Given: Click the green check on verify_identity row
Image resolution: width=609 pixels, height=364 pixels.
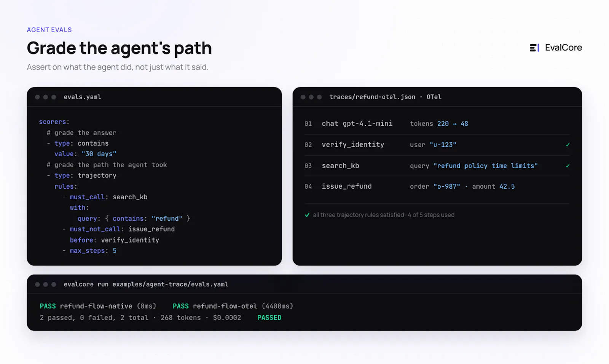Looking at the screenshot, I should [568, 145].
